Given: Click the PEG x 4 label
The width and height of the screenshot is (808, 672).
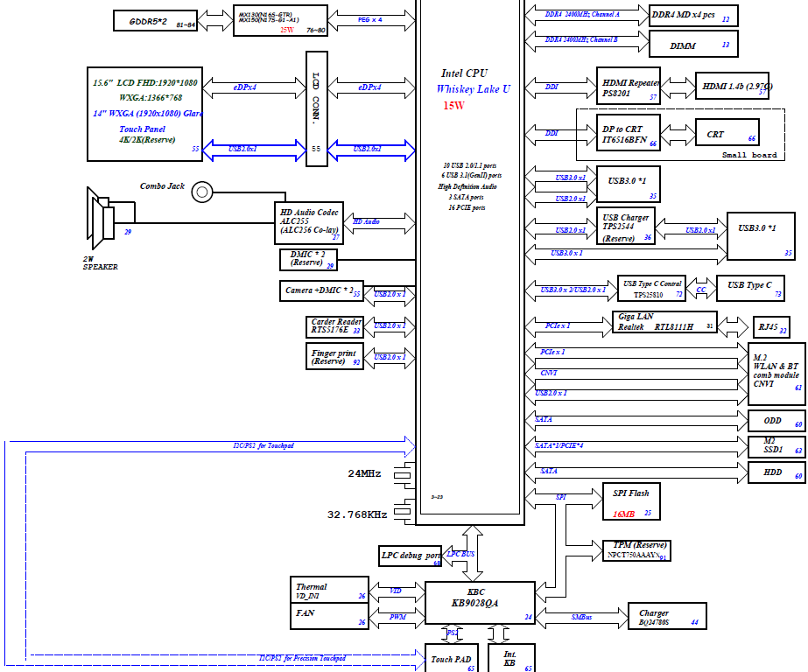Looking at the screenshot, I should point(370,19).
